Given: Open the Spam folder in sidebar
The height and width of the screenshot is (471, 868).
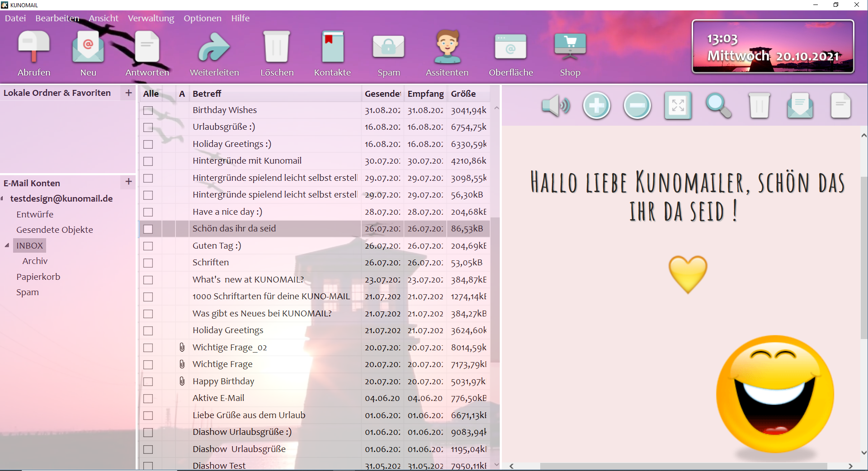Looking at the screenshot, I should tap(28, 292).
